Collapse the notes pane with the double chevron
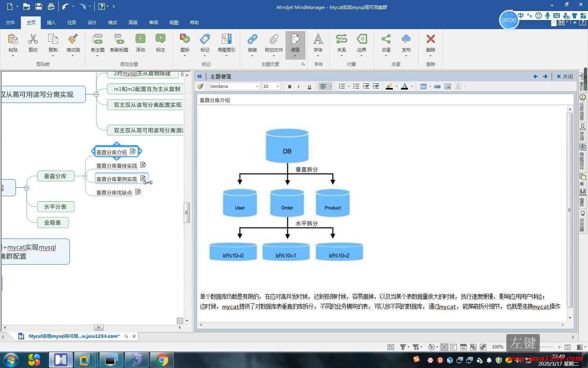Screen dimensions: 588x368 (200, 76)
